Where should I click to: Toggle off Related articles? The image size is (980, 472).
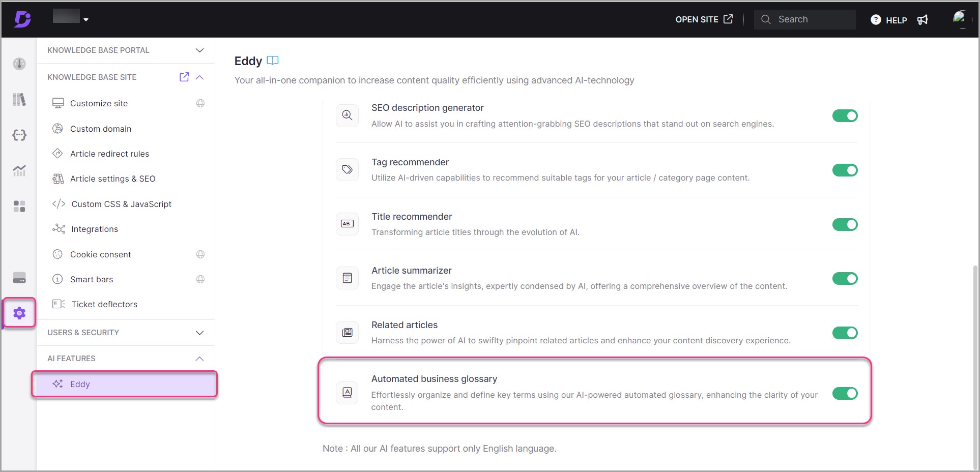[x=845, y=333]
